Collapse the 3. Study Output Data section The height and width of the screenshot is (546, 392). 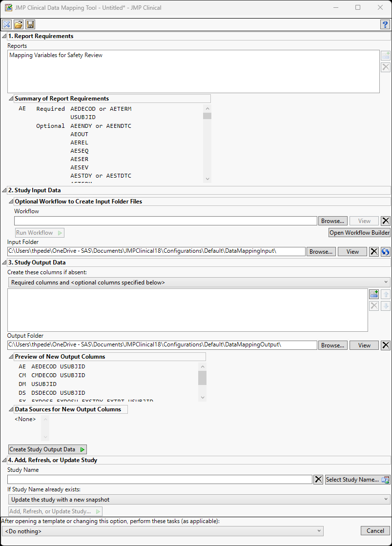click(x=4, y=262)
